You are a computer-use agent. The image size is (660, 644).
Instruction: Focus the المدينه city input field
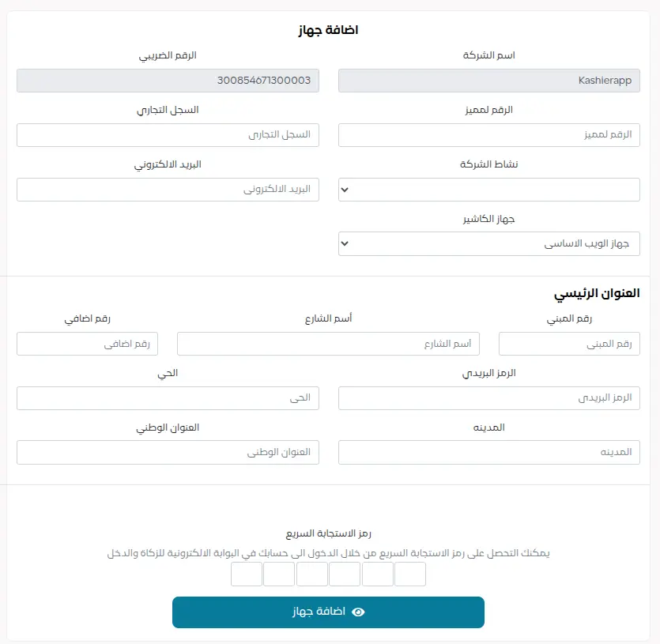(488, 452)
